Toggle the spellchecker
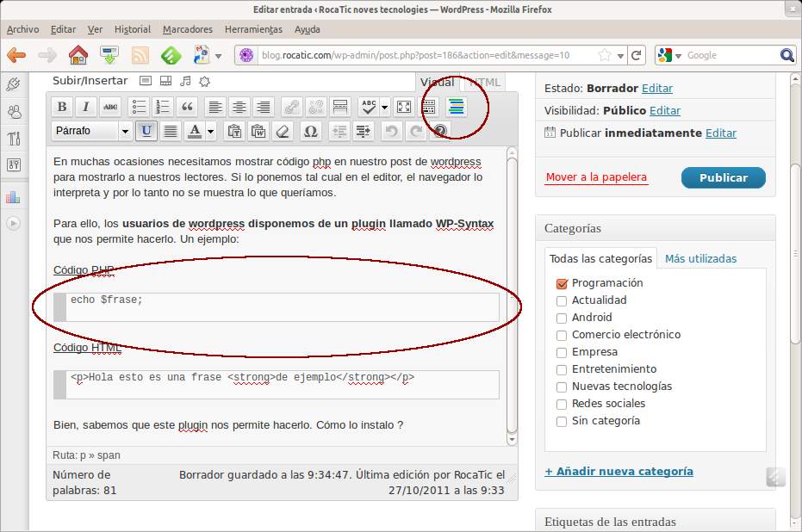 pos(369,107)
